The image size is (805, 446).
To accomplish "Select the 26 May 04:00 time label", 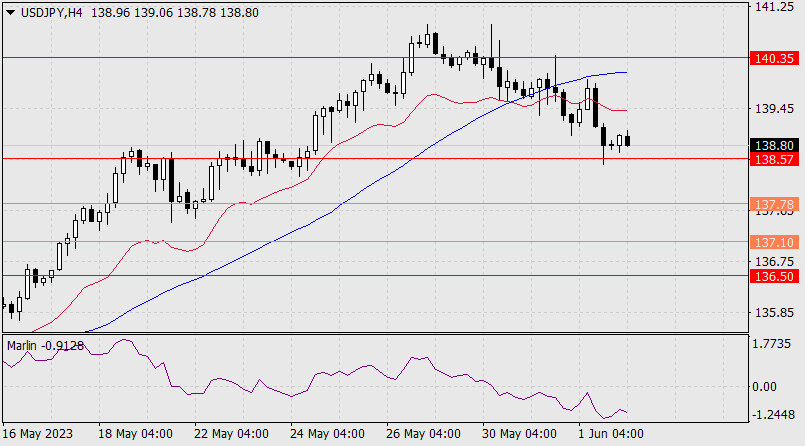I will point(423,434).
